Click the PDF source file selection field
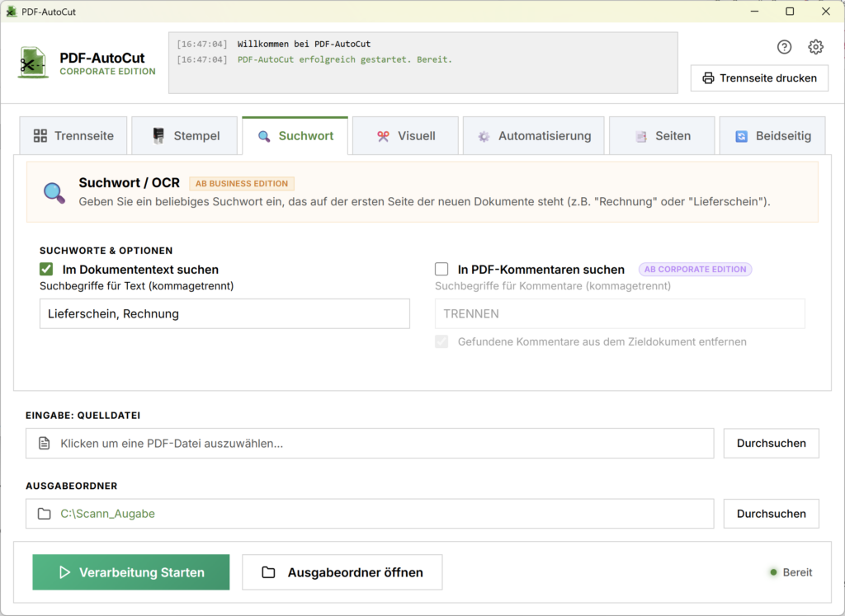This screenshot has width=845, height=616. point(370,443)
